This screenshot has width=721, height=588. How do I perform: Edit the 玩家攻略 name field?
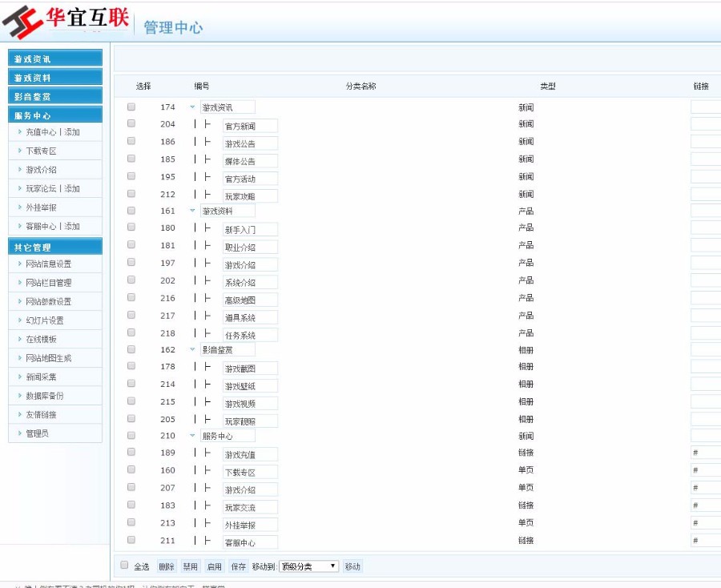250,195
